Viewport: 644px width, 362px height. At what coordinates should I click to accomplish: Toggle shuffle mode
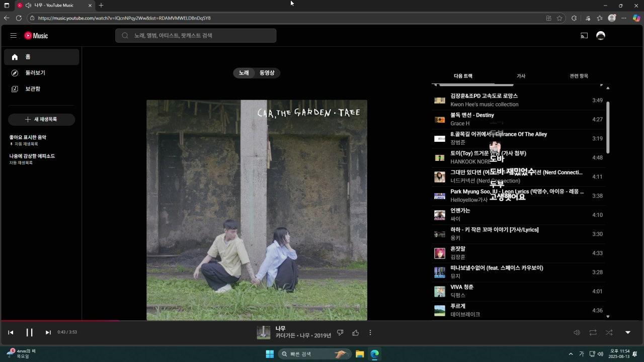[x=609, y=332]
